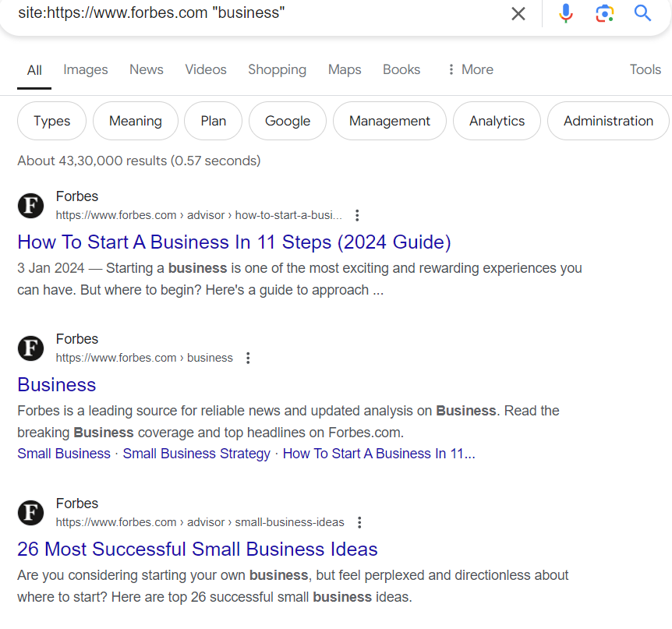Open options menu for Forbes Business result
The image size is (672, 629).
(248, 358)
